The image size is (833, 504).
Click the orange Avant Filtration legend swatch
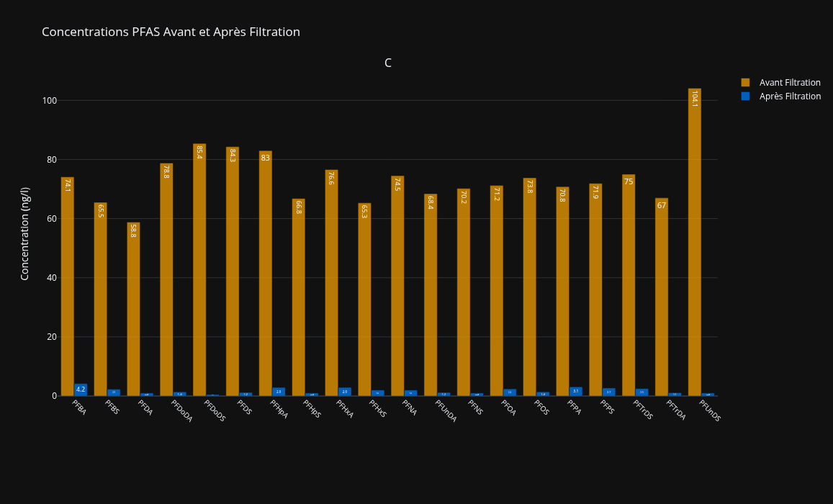pyautogui.click(x=745, y=83)
